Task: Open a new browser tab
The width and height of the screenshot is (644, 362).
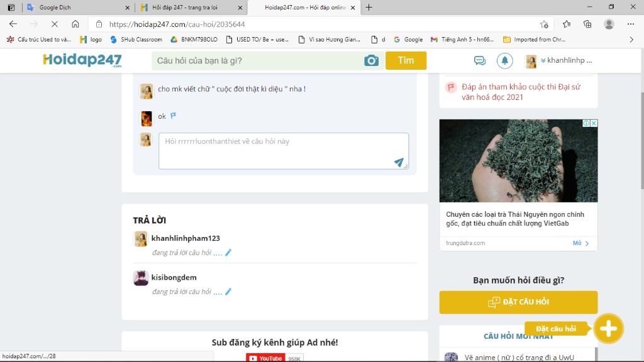Action: coord(369,8)
